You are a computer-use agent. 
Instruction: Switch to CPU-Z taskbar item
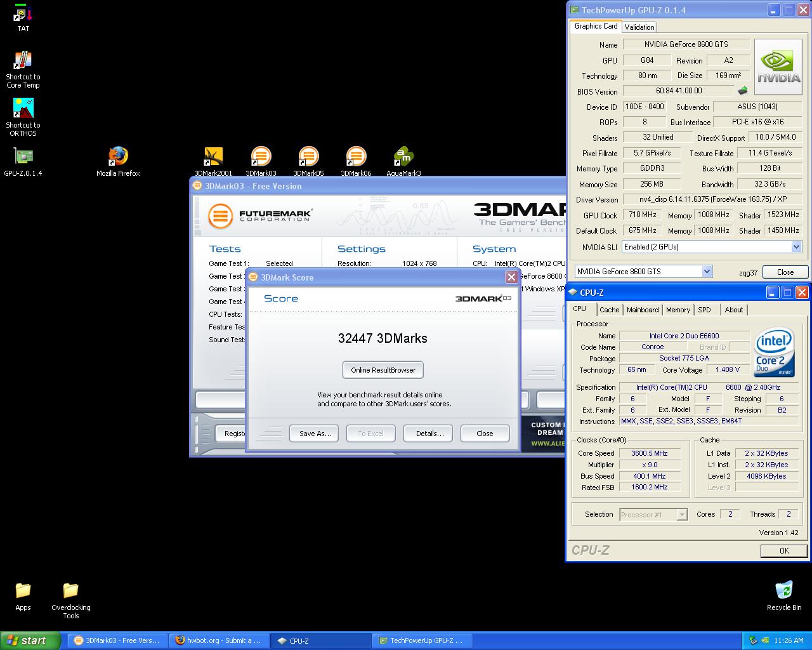coord(322,640)
